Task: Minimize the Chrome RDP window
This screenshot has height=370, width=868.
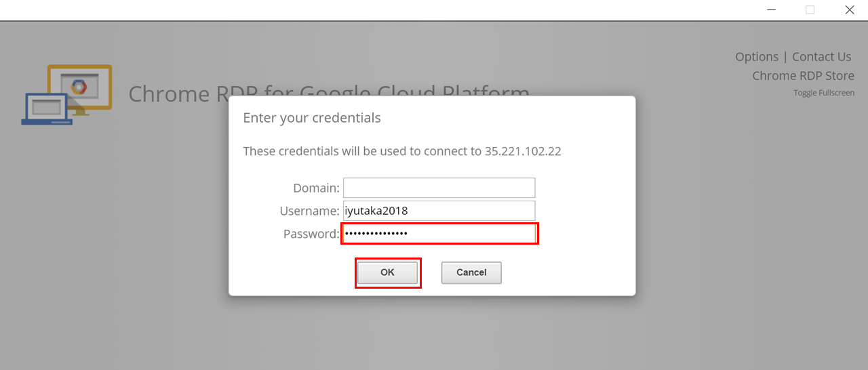Action: point(772,9)
